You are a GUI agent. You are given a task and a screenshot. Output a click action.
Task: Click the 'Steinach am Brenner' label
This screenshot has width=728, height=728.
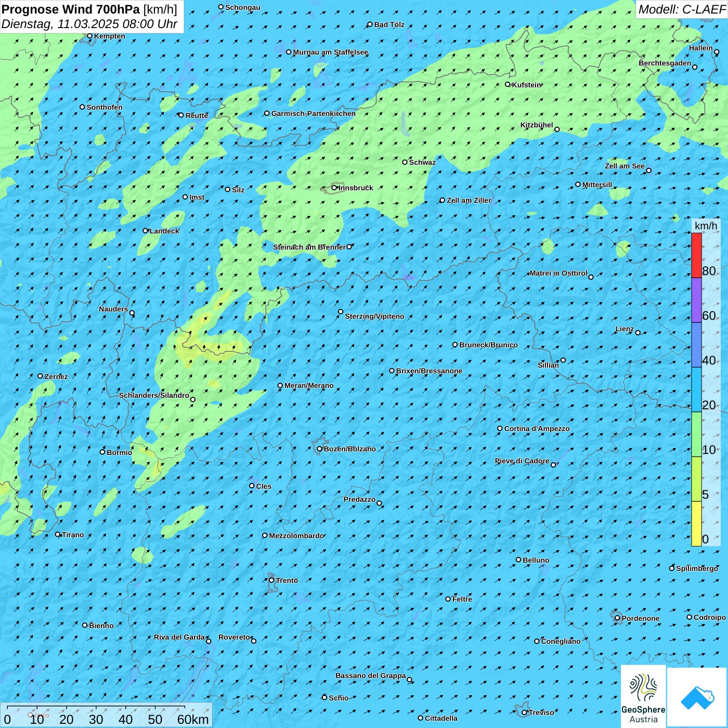click(x=309, y=247)
